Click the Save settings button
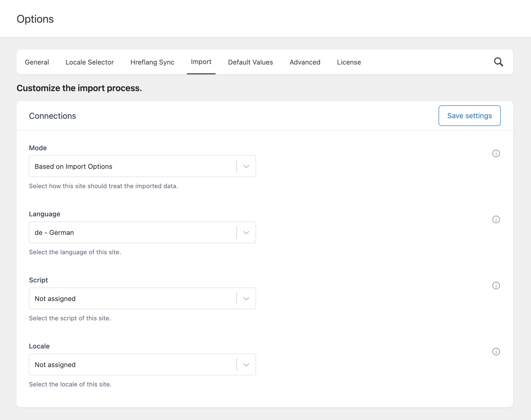Image resolution: width=531 pixels, height=420 pixels. [469, 115]
